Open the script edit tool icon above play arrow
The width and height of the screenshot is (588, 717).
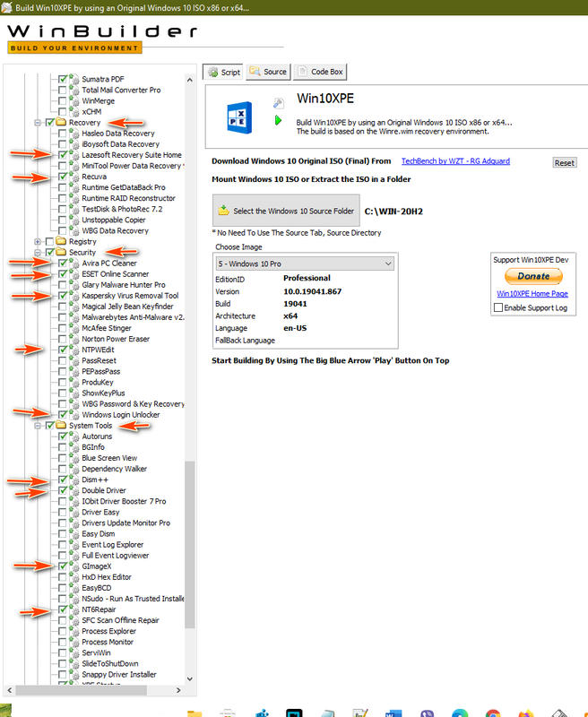tap(278, 103)
